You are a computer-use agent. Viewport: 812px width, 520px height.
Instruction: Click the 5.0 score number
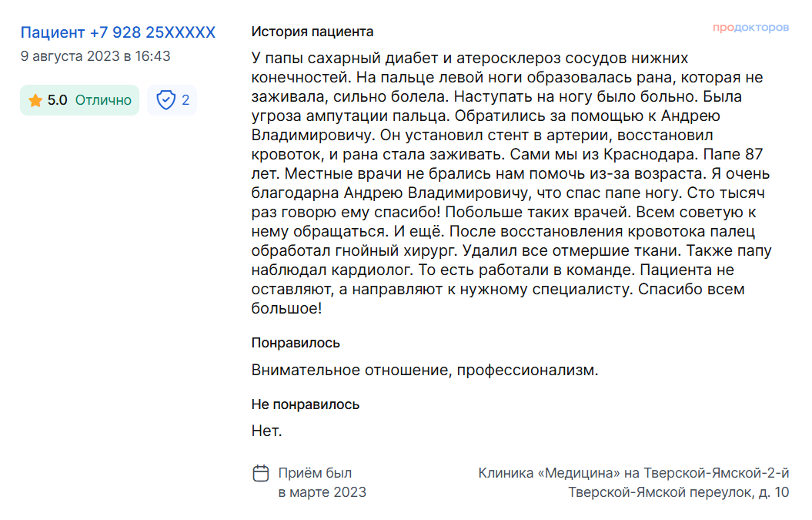[x=58, y=100]
